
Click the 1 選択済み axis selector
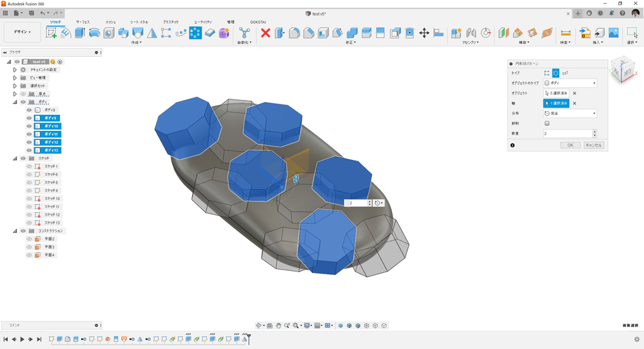tap(556, 103)
